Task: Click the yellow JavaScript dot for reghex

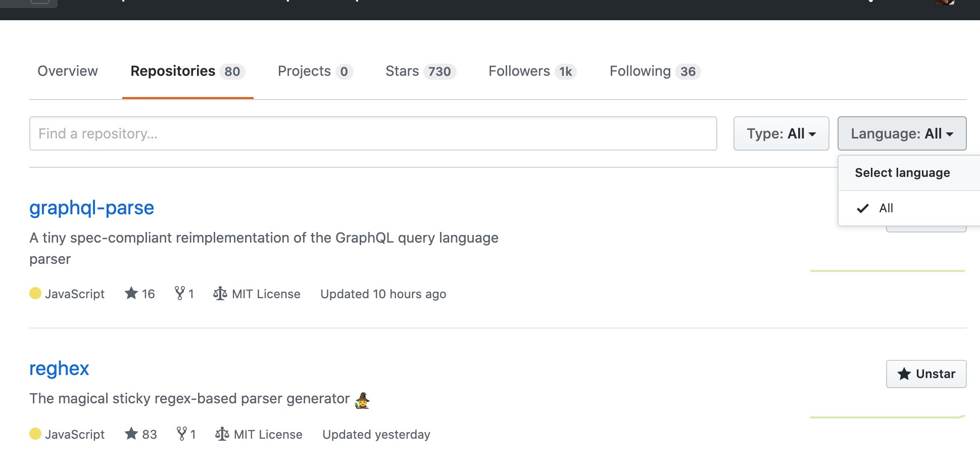Action: click(35, 434)
